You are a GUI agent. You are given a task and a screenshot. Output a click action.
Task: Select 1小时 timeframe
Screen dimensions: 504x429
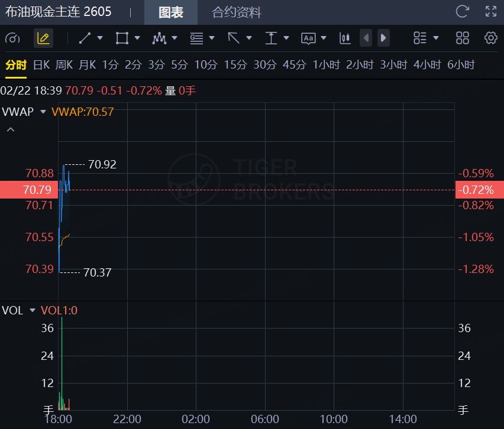point(327,65)
